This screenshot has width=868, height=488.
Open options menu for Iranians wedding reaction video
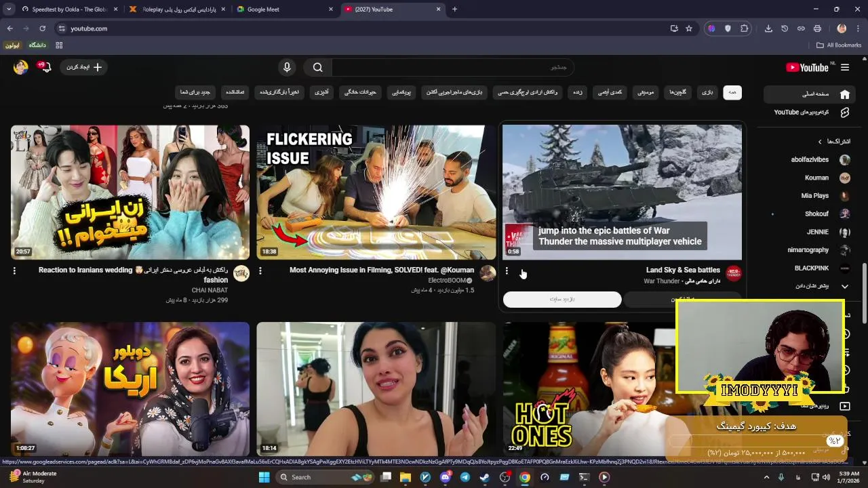click(x=14, y=271)
